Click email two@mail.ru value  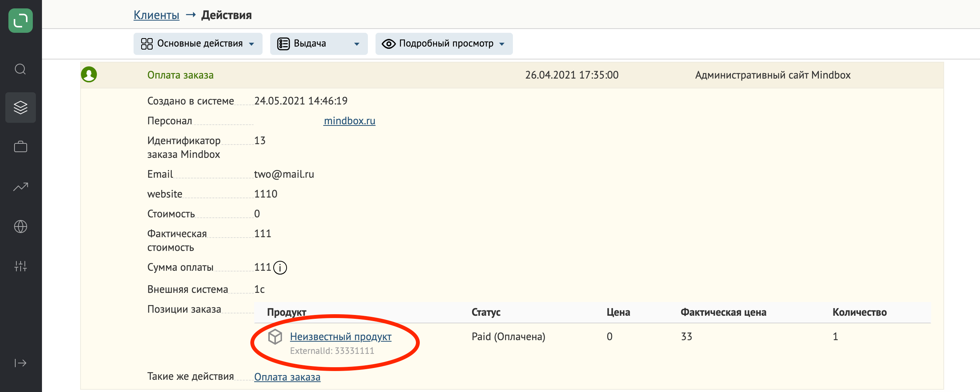coord(284,174)
